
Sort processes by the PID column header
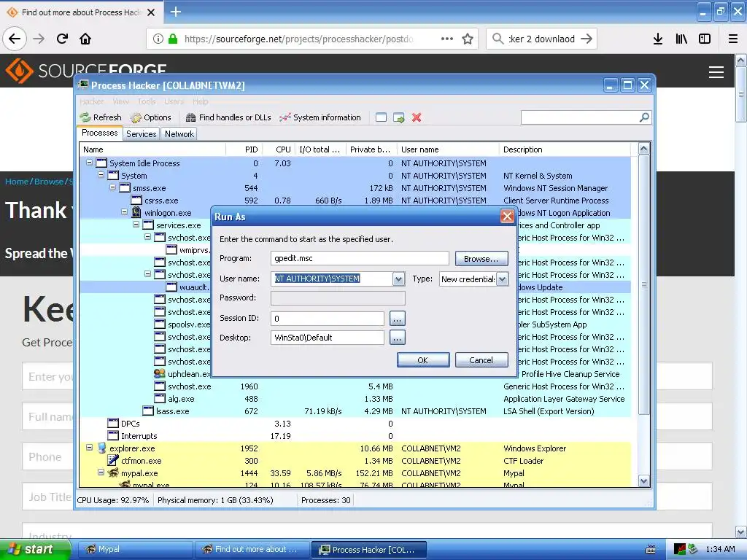click(x=244, y=149)
